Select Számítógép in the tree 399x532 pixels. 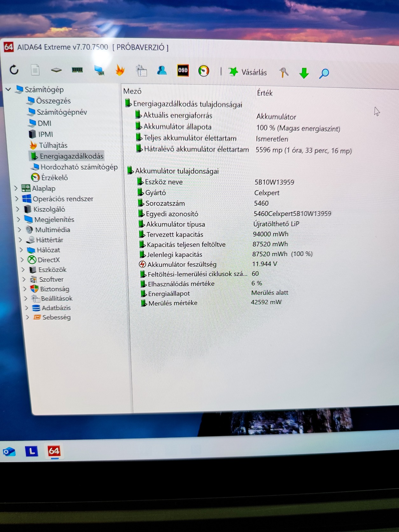pos(40,89)
